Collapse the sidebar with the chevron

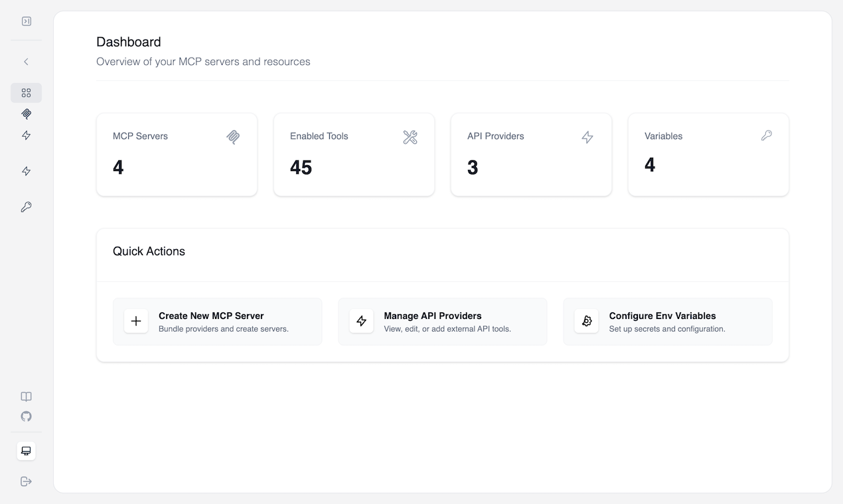click(26, 61)
